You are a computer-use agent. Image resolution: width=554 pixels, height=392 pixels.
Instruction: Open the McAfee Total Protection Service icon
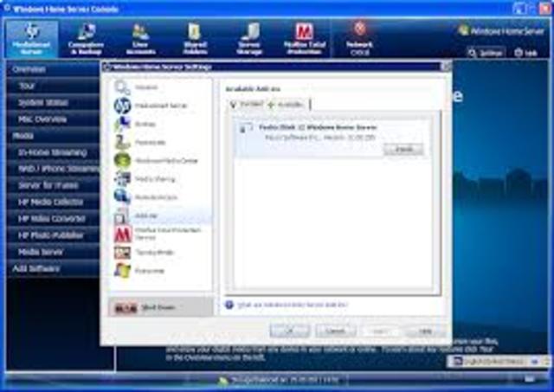pos(122,234)
